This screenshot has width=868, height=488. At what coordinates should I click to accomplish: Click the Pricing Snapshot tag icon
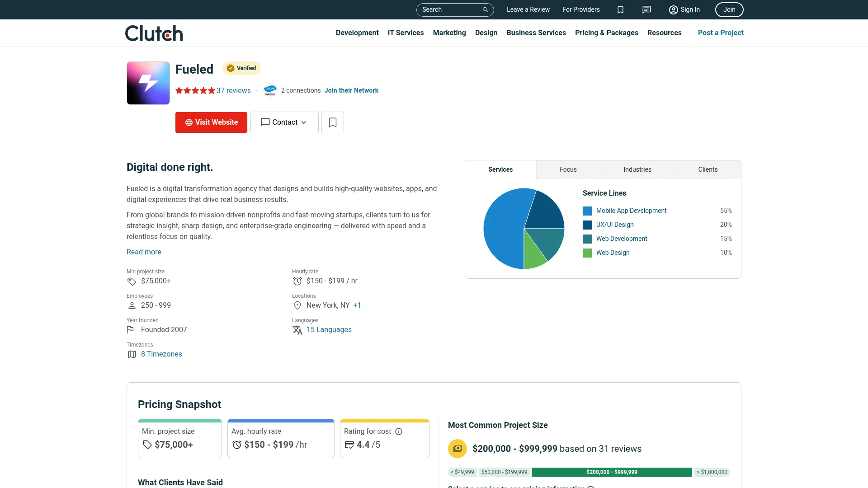tap(147, 445)
